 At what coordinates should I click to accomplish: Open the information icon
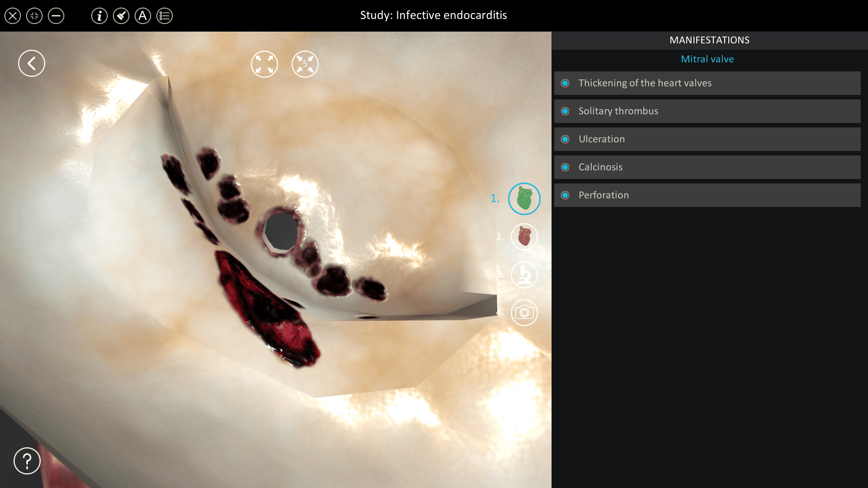99,16
